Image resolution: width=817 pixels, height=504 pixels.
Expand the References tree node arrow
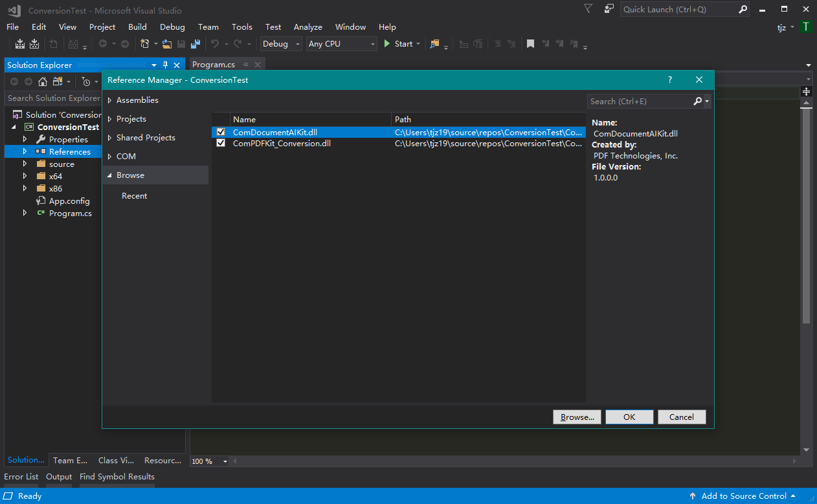coord(25,151)
